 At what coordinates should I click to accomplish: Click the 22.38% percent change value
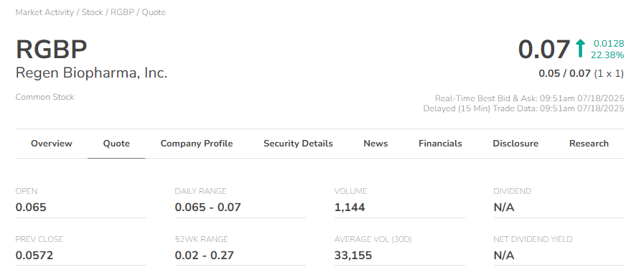[607, 55]
